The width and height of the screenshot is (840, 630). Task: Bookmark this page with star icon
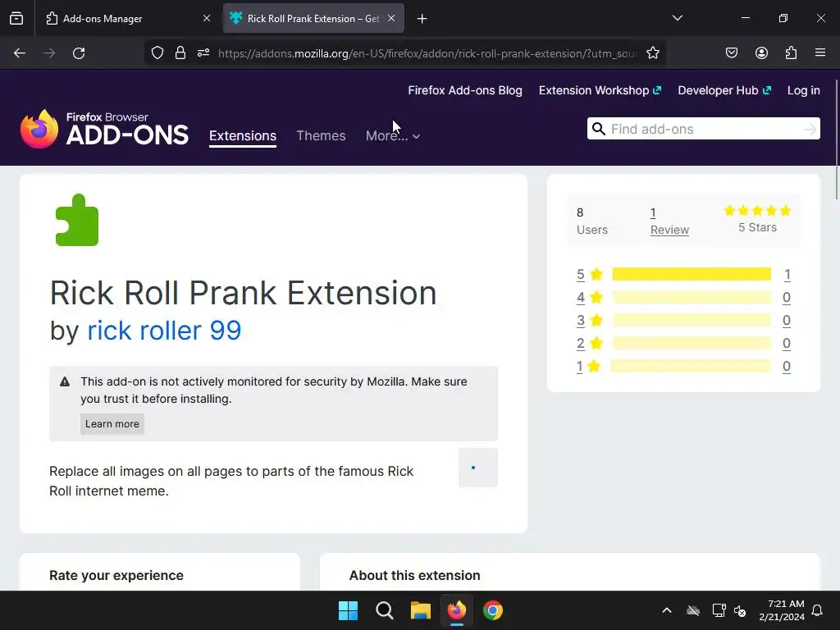(x=652, y=53)
